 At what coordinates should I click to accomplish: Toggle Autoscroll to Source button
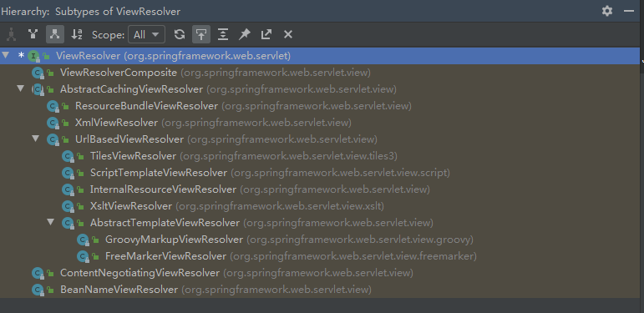coord(200,34)
